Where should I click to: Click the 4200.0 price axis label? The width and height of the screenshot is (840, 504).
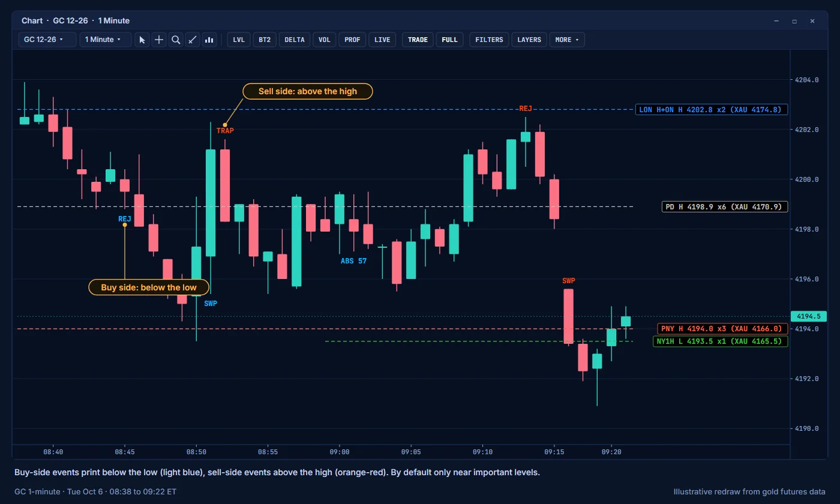(x=806, y=179)
